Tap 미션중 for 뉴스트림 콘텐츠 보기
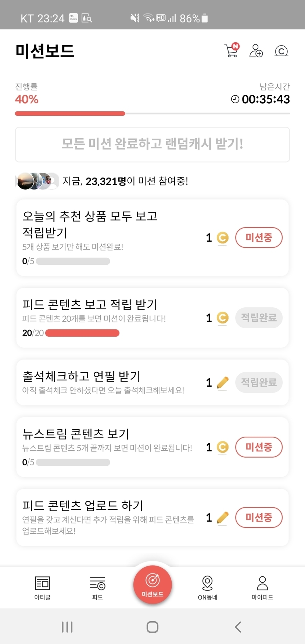The height and width of the screenshot is (644, 305). [259, 447]
